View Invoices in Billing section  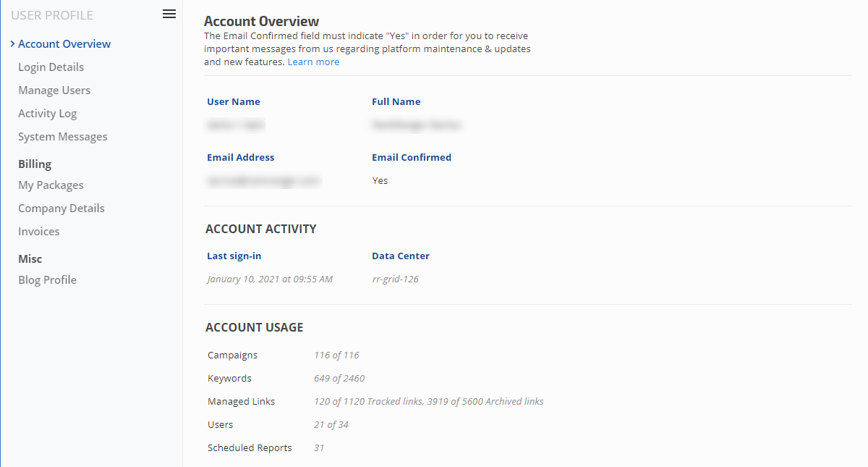(x=39, y=232)
